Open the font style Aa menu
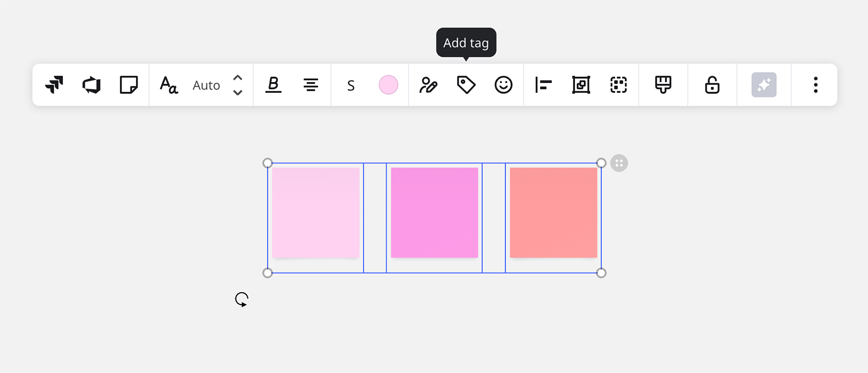The height and width of the screenshot is (373, 868). tap(169, 85)
